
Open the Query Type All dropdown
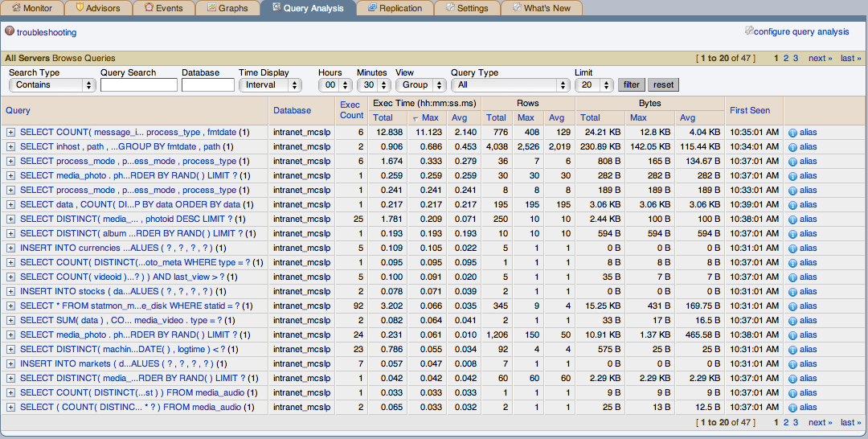click(510, 85)
